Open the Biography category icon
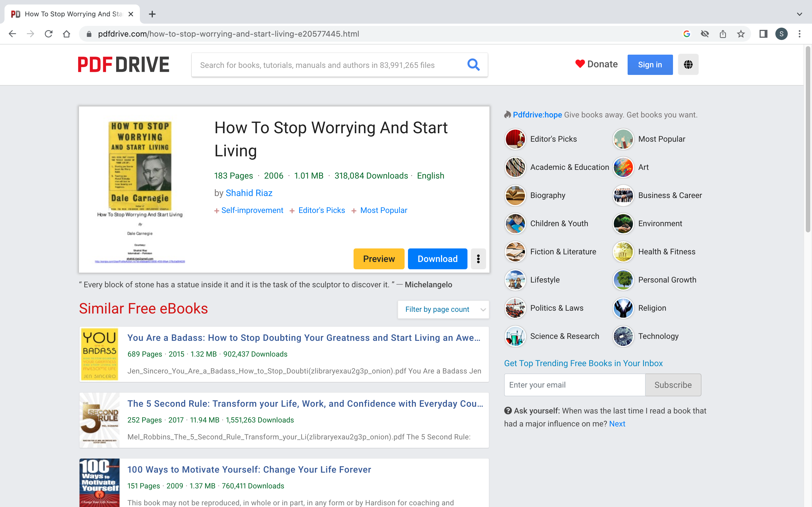 [x=515, y=195]
